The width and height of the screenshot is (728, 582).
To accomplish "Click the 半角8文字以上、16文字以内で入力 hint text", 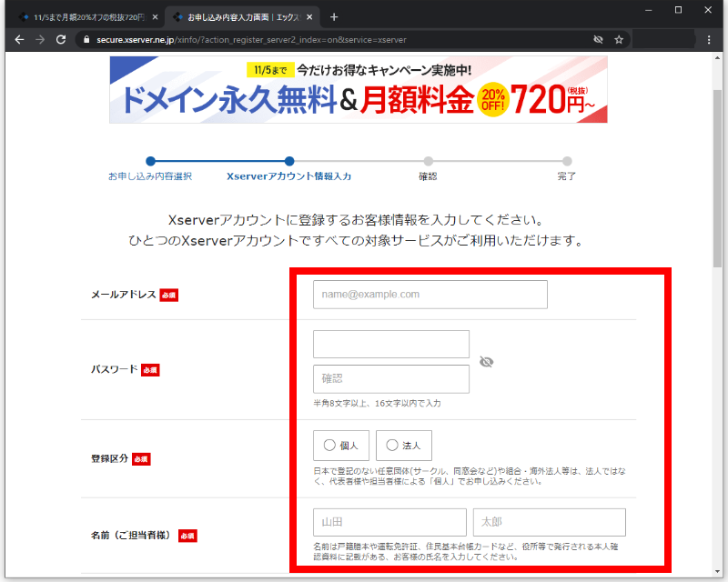I will click(377, 404).
